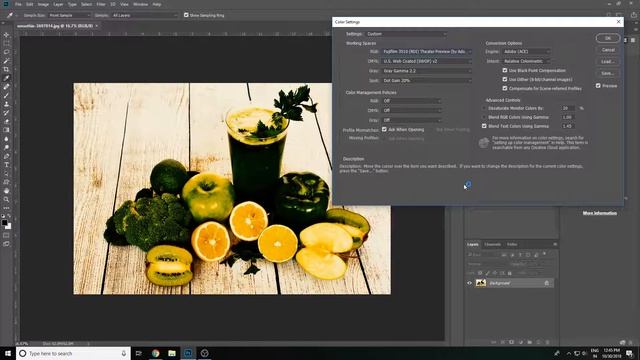Switch to the Paths tab
This screenshot has height=360, width=640.
point(512,244)
